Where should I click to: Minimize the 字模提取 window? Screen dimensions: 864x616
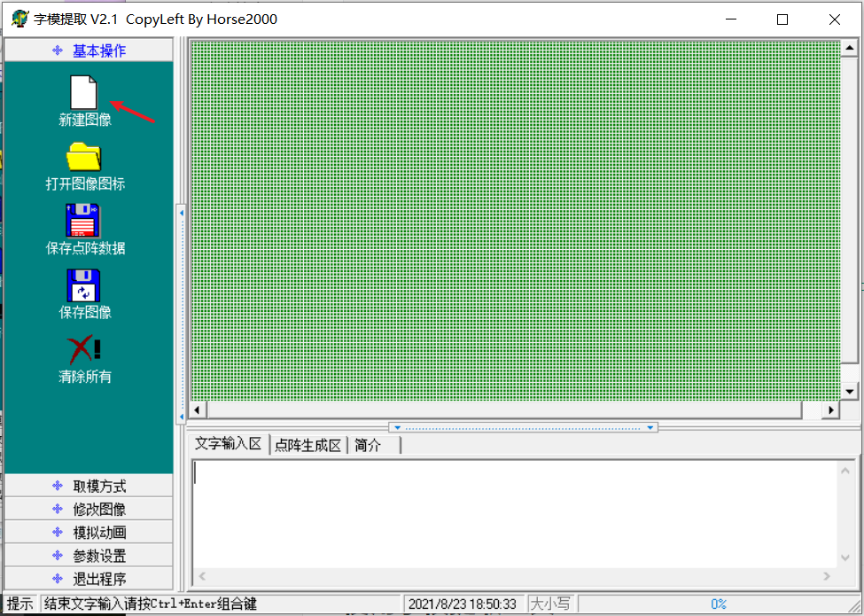pyautogui.click(x=731, y=19)
